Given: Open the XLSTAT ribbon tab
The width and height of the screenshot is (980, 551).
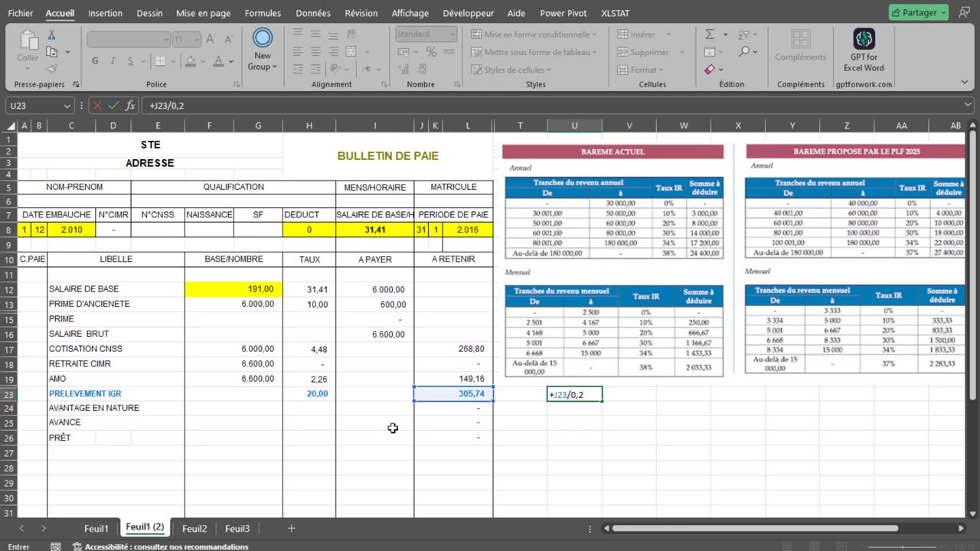Looking at the screenshot, I should pos(616,13).
